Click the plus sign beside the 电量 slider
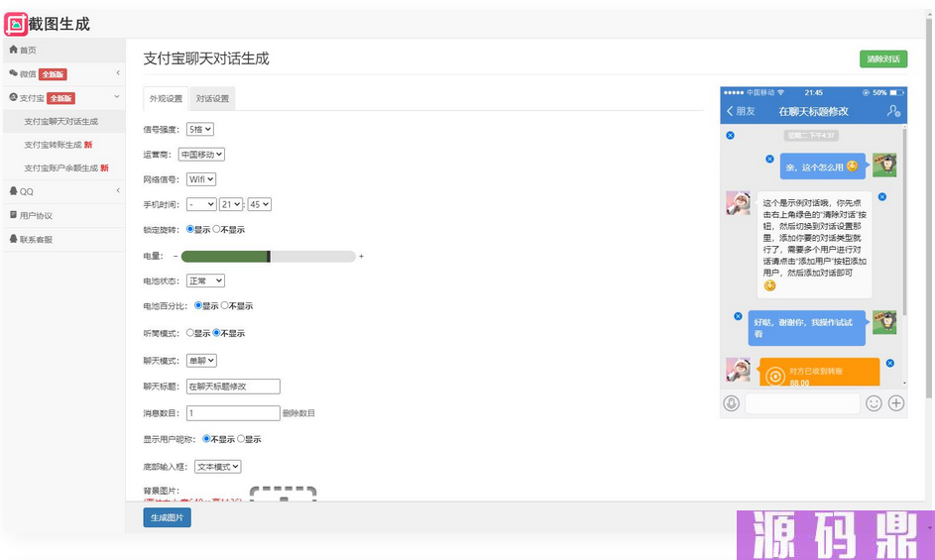Viewport: 935px width, 560px height. [x=361, y=256]
